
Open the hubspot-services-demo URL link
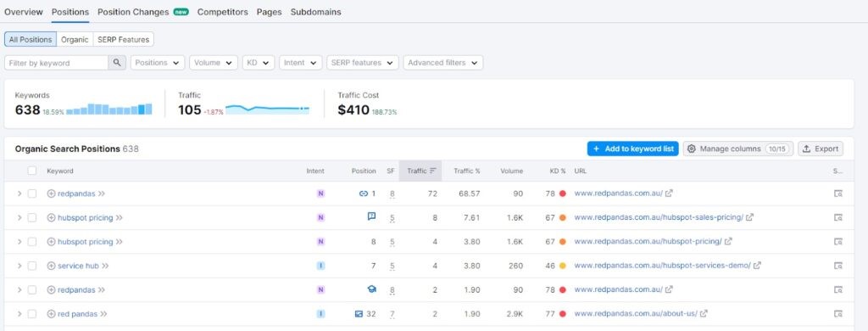point(662,266)
